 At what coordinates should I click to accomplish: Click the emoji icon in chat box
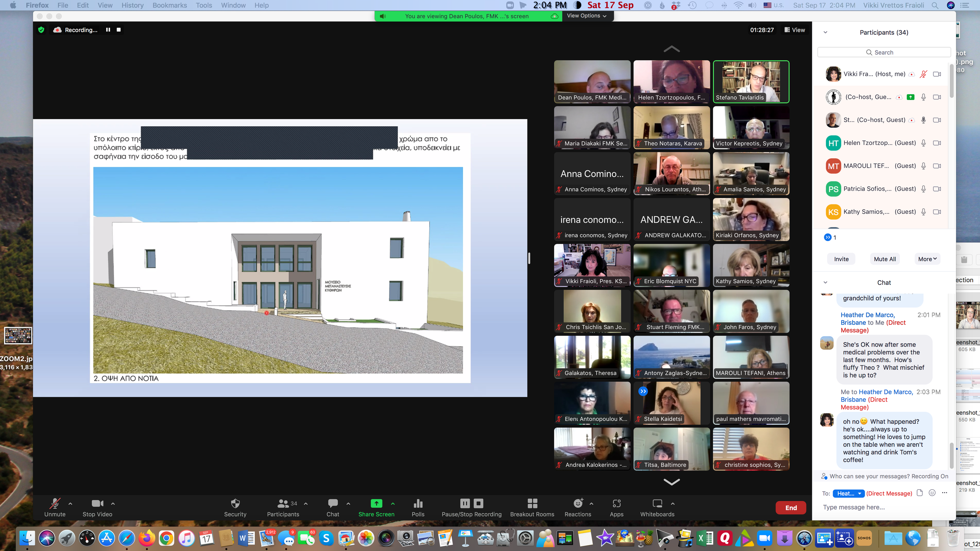coord(932,493)
